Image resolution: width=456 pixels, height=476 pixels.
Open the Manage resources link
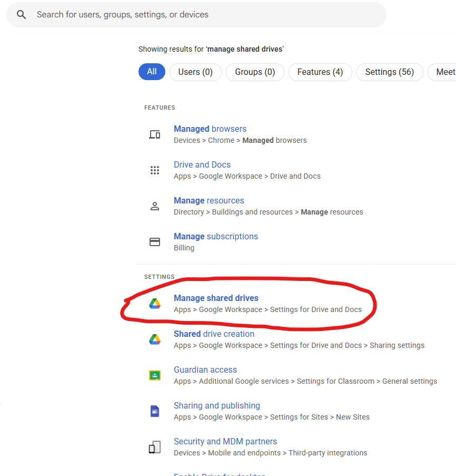(209, 200)
